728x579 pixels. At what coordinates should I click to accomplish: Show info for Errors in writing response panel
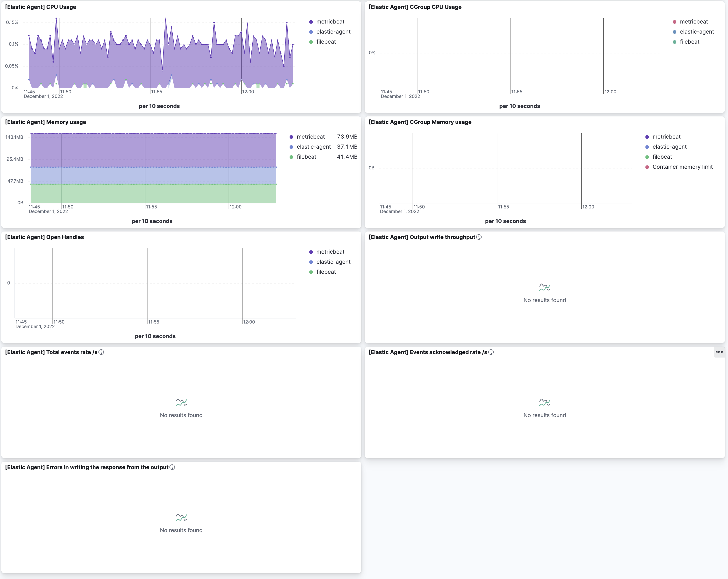(x=172, y=467)
